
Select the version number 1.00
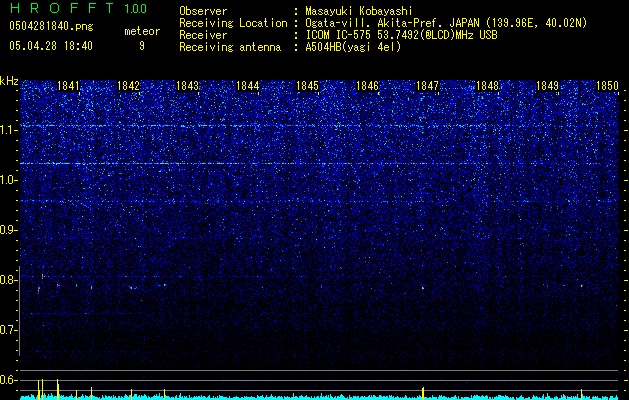point(136,8)
